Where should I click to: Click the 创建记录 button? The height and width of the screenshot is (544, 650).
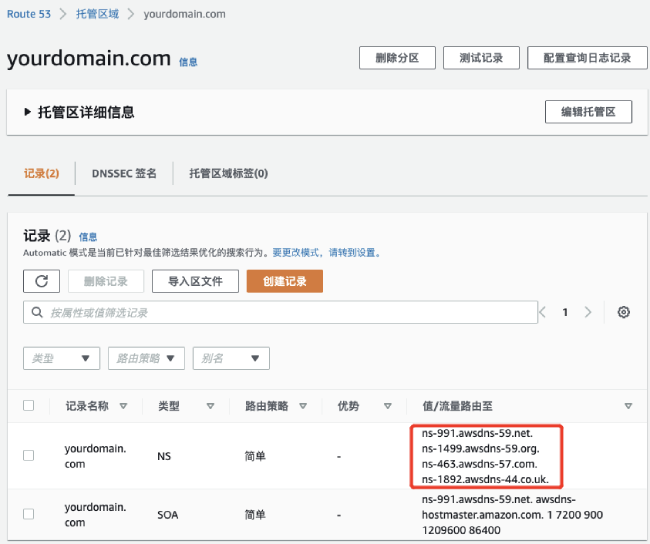[x=284, y=281]
